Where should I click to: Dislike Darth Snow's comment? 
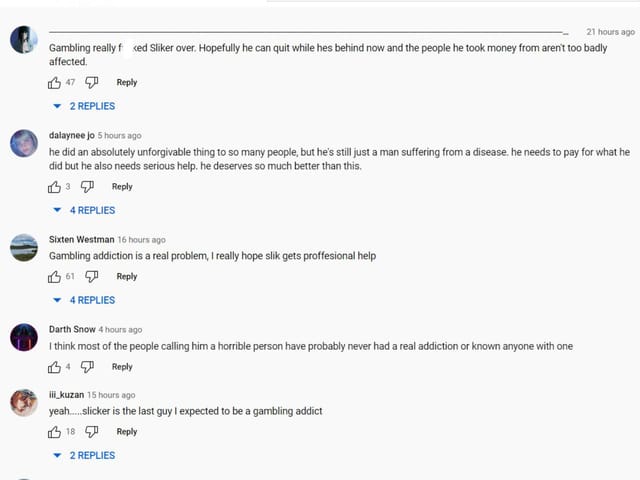pos(87,367)
